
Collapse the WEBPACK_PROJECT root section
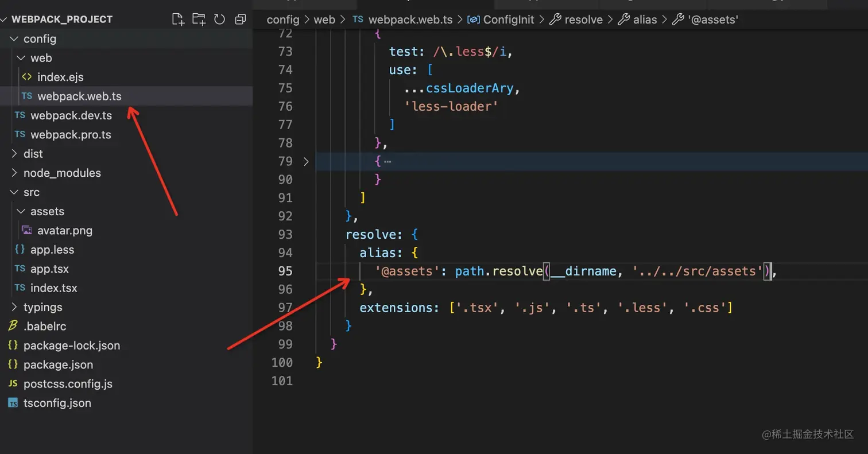point(5,19)
